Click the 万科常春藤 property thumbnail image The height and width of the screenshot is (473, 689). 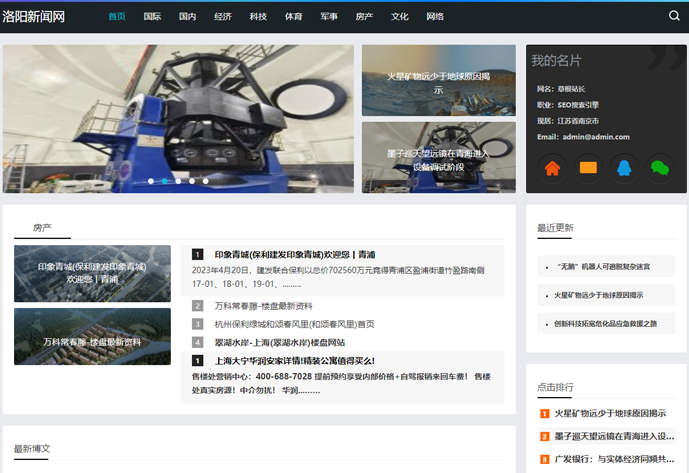click(x=92, y=337)
